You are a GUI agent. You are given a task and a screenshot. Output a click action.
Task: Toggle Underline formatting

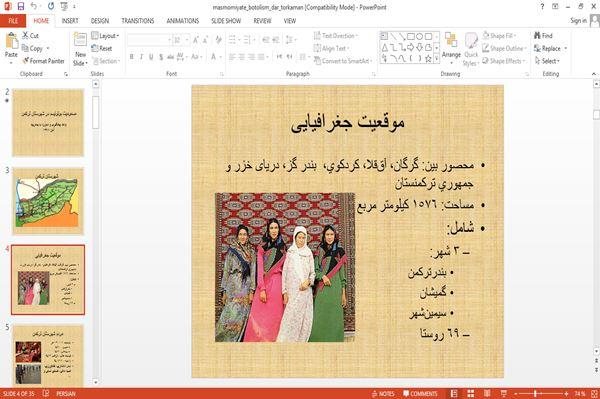click(x=151, y=57)
